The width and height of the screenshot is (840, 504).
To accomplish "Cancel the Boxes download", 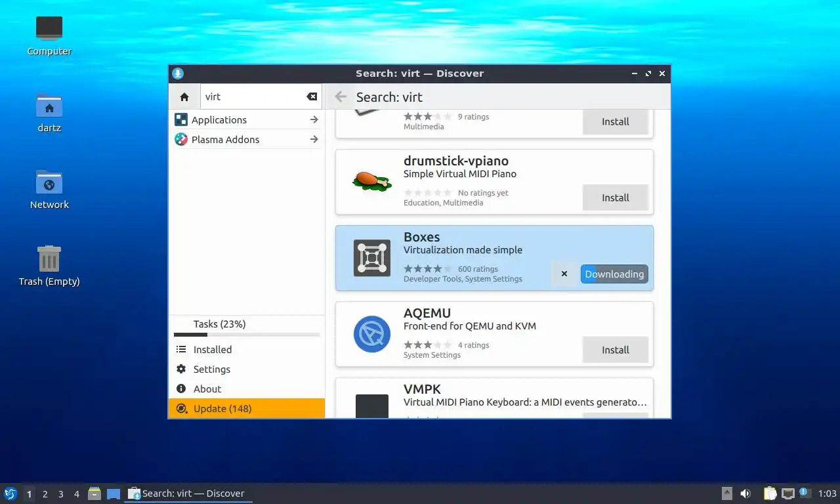I will 564,274.
